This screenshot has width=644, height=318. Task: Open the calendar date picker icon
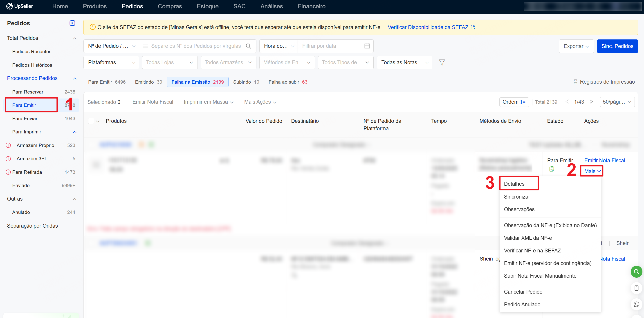point(367,46)
